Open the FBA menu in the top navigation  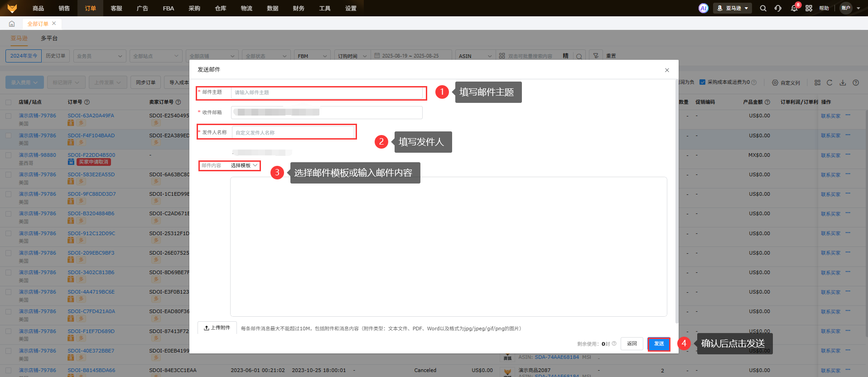(169, 8)
